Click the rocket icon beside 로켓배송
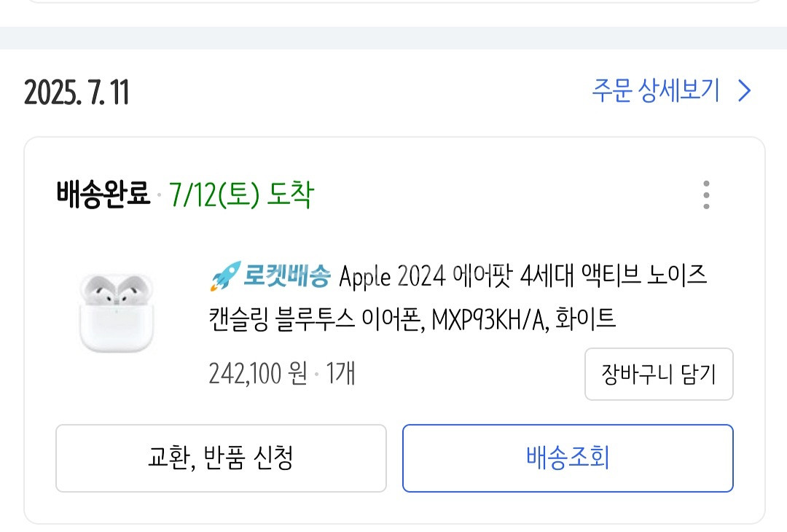 tap(225, 277)
